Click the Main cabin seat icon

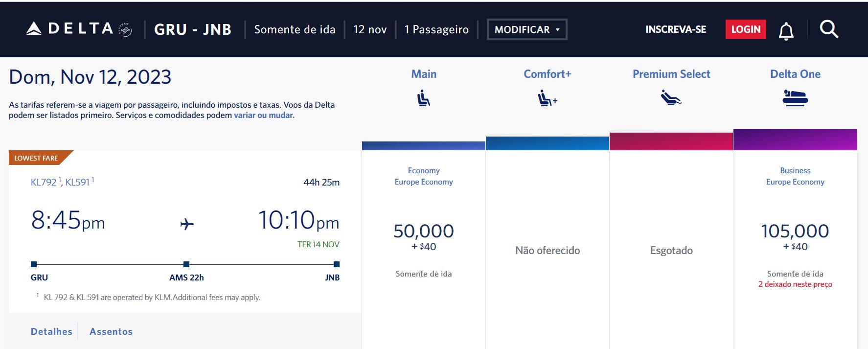coord(424,98)
